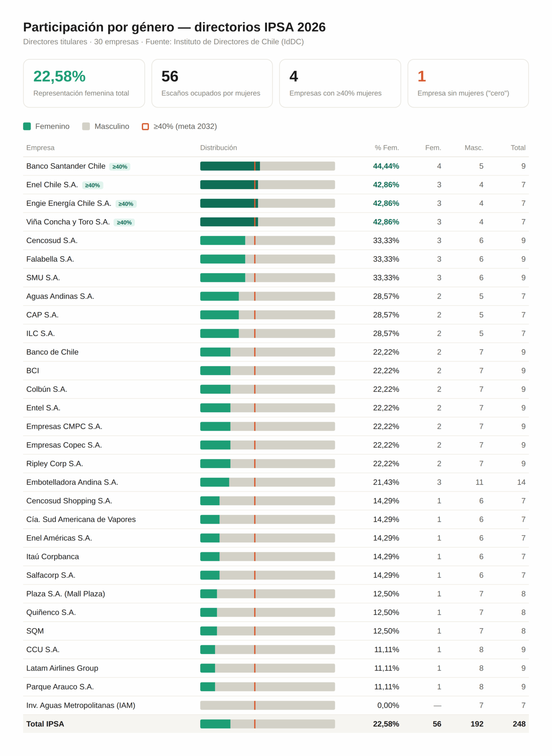Click the orange ≥40% meta 2032 legend marker

145,126
